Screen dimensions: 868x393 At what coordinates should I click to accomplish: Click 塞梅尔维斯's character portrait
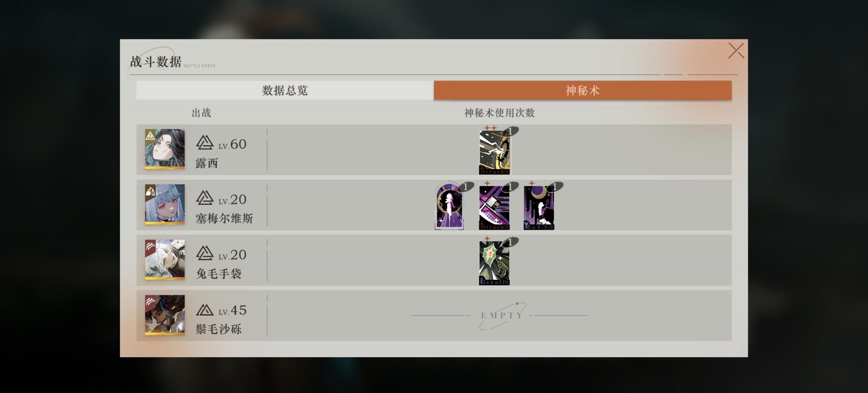coord(165,204)
